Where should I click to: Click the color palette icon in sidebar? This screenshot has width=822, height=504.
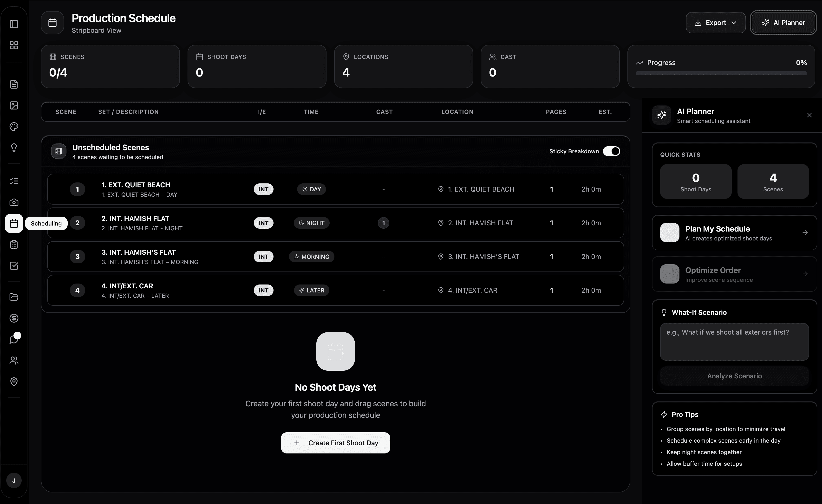coord(14,126)
